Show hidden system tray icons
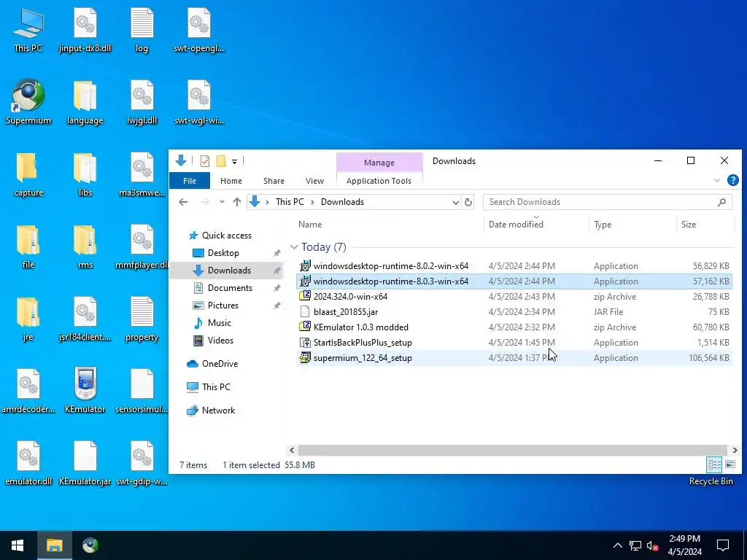747x560 pixels. 617,545
